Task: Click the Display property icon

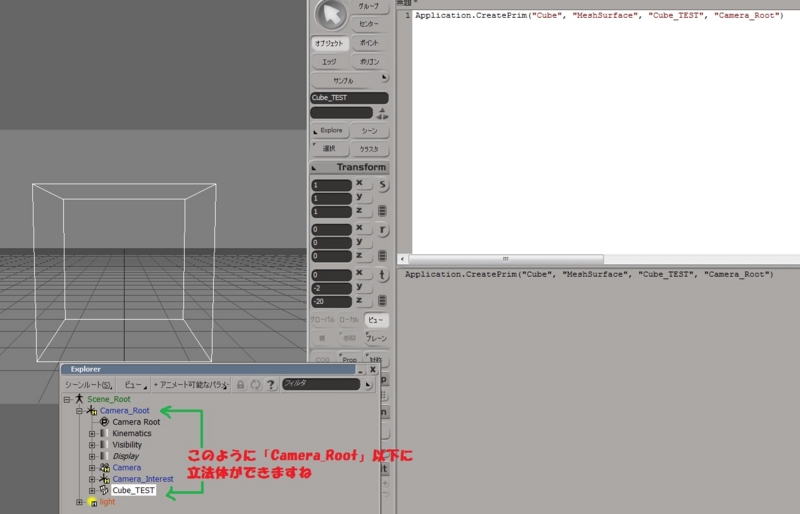Action: tap(104, 456)
